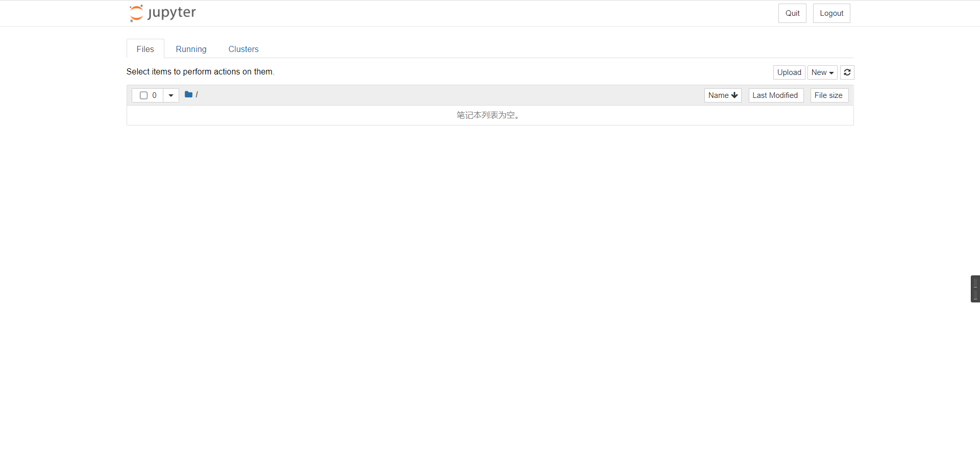Click the dark side widget at right edge
This screenshot has height=460, width=980.
coord(975,289)
